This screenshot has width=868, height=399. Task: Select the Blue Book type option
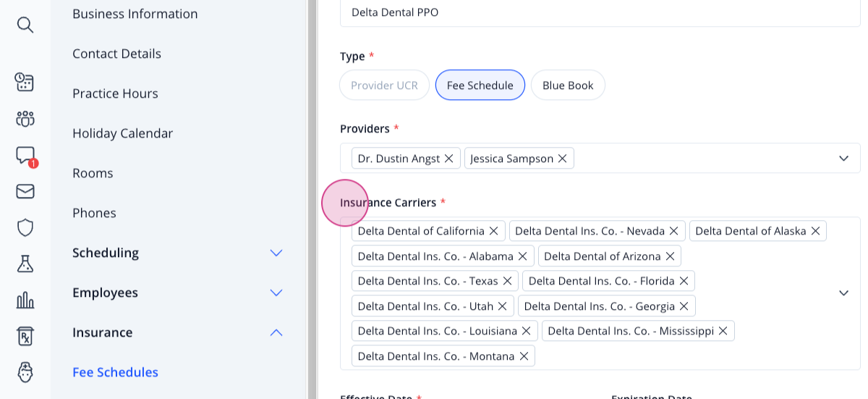(x=568, y=85)
